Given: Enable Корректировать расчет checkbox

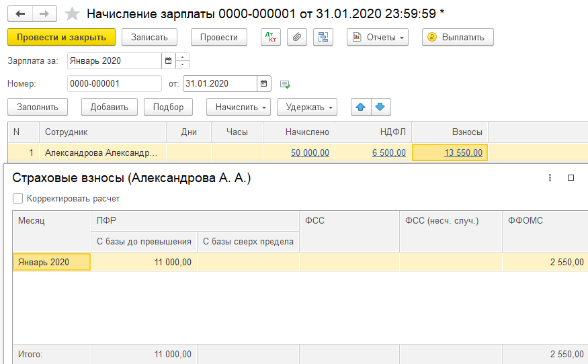Looking at the screenshot, I should [x=17, y=199].
